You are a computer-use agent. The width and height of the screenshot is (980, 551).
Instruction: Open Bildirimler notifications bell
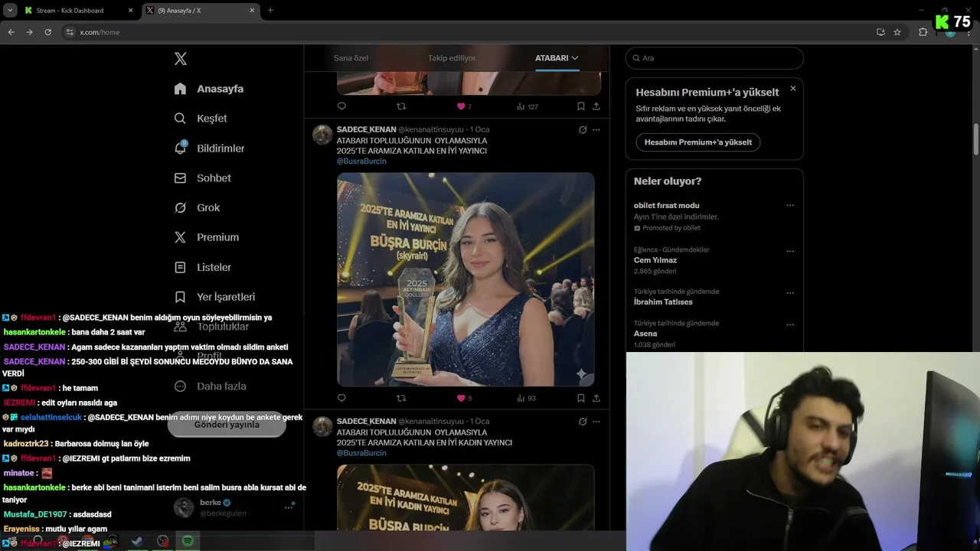point(180,148)
